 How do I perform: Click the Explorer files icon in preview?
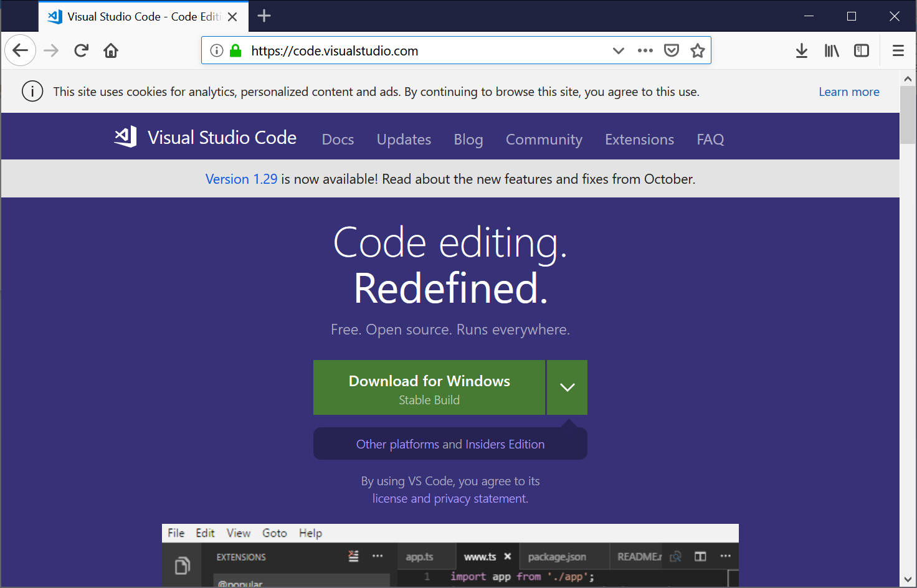(x=182, y=566)
